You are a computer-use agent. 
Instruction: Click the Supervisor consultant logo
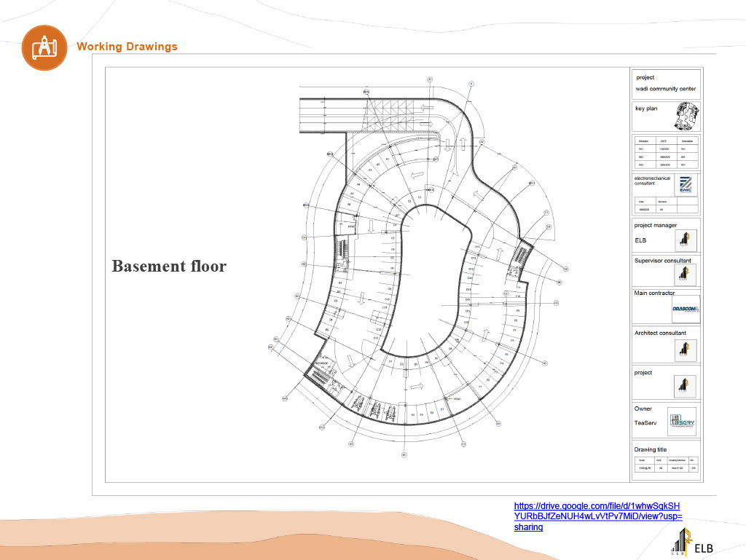click(x=685, y=275)
